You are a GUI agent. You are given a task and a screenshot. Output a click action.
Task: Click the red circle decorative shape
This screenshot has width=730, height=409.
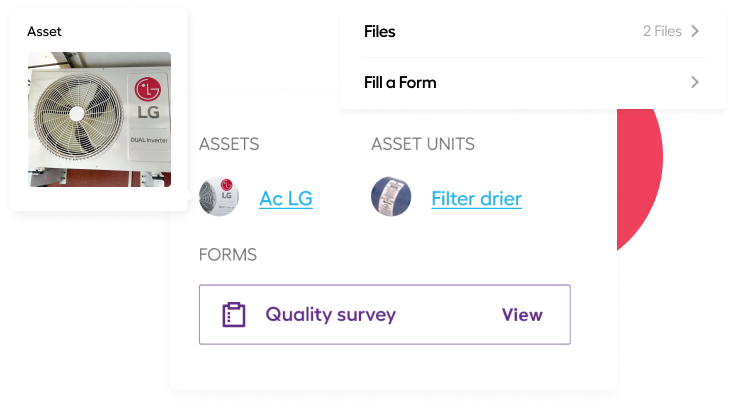pos(639,177)
